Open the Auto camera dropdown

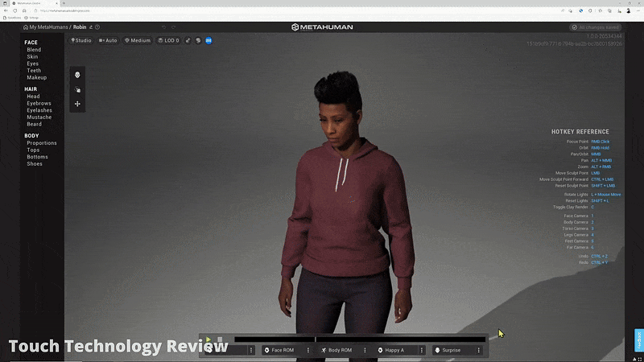click(108, 41)
